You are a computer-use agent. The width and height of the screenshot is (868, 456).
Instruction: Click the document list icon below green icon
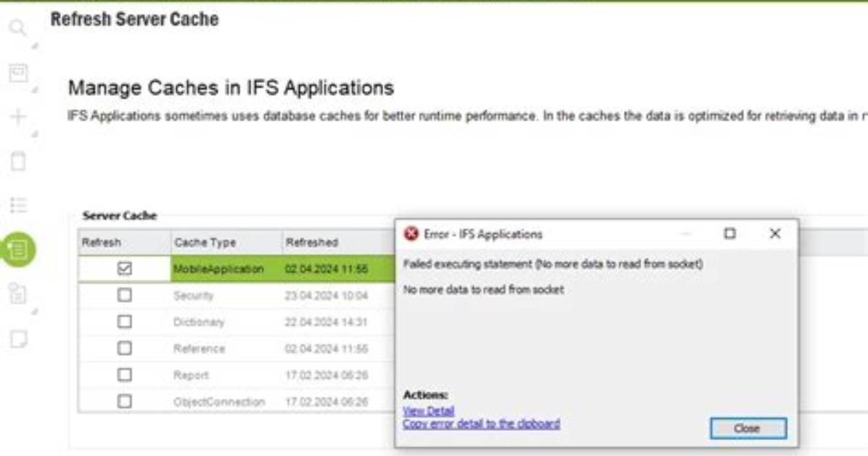(18, 293)
